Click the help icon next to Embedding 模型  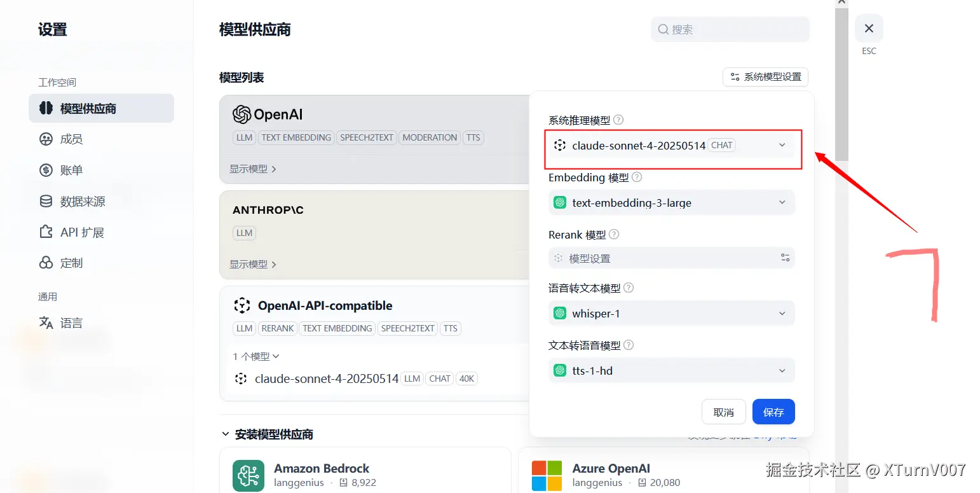point(637,177)
